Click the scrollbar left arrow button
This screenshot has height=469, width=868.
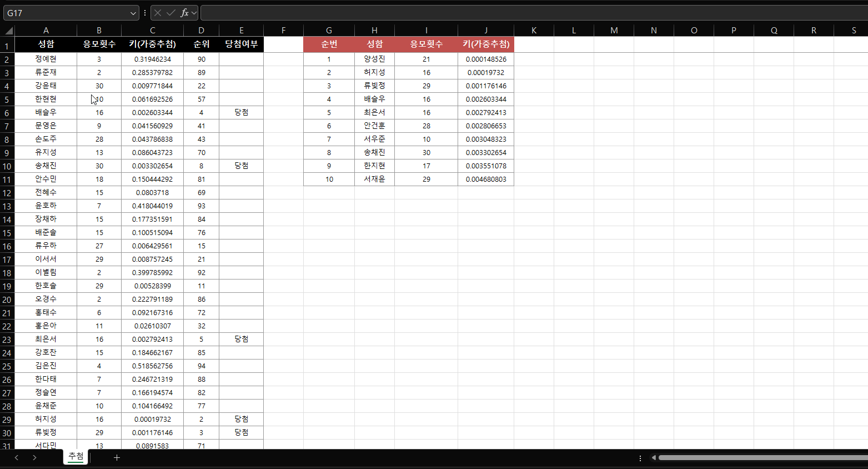(x=654, y=458)
